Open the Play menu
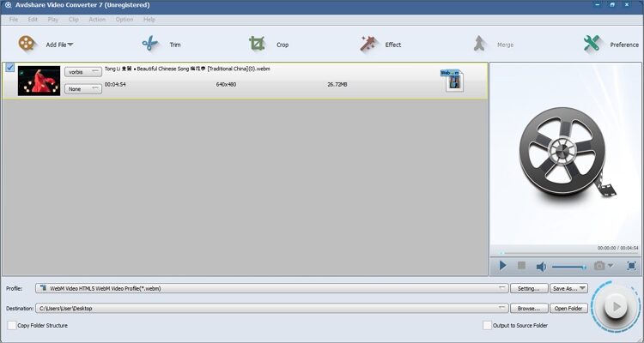Viewport: 644px width, 343px height. click(x=53, y=19)
